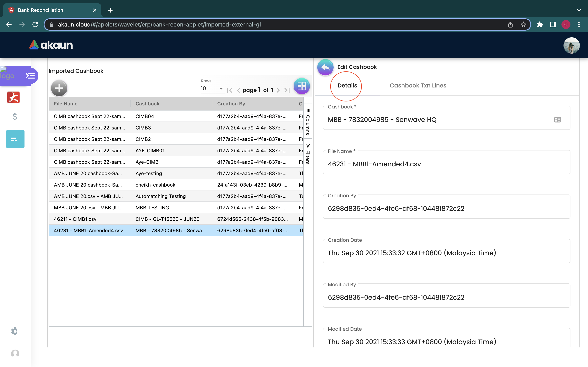This screenshot has height=367, width=588.
Task: Jump to the last page button
Action: pos(287,90)
